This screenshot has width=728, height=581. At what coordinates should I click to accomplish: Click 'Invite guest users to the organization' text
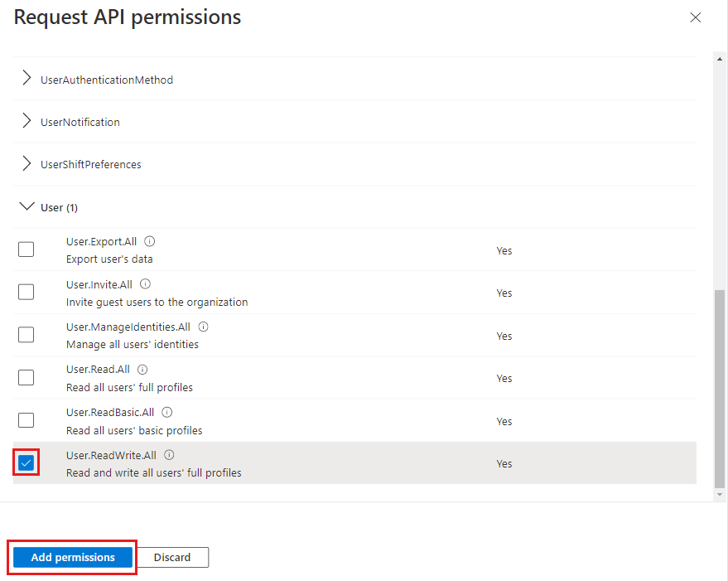157,303
